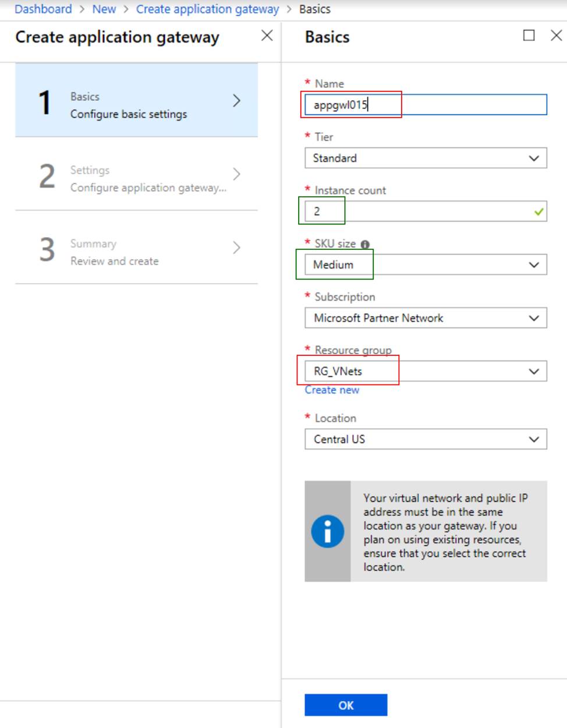Select step 3 Summary
Viewport: 567px width, 728px height.
(136, 247)
